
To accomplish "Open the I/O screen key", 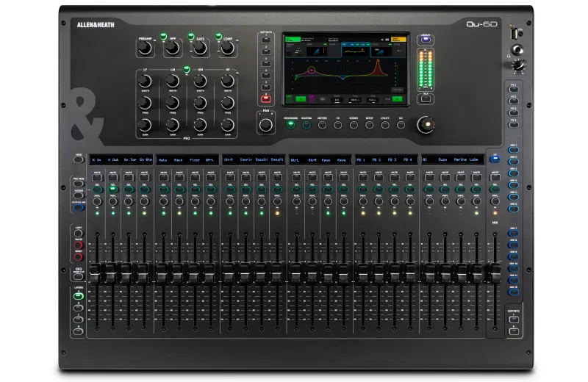I will pos(401,125).
